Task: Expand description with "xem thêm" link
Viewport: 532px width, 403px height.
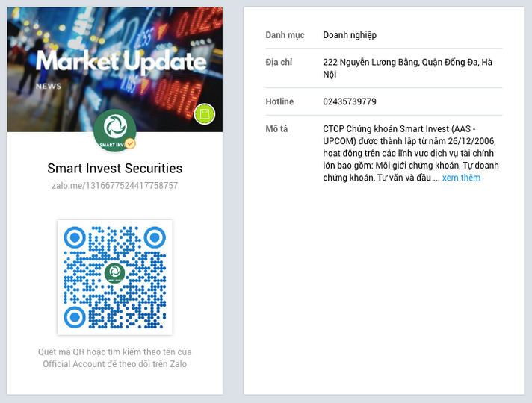Action: pos(461,178)
